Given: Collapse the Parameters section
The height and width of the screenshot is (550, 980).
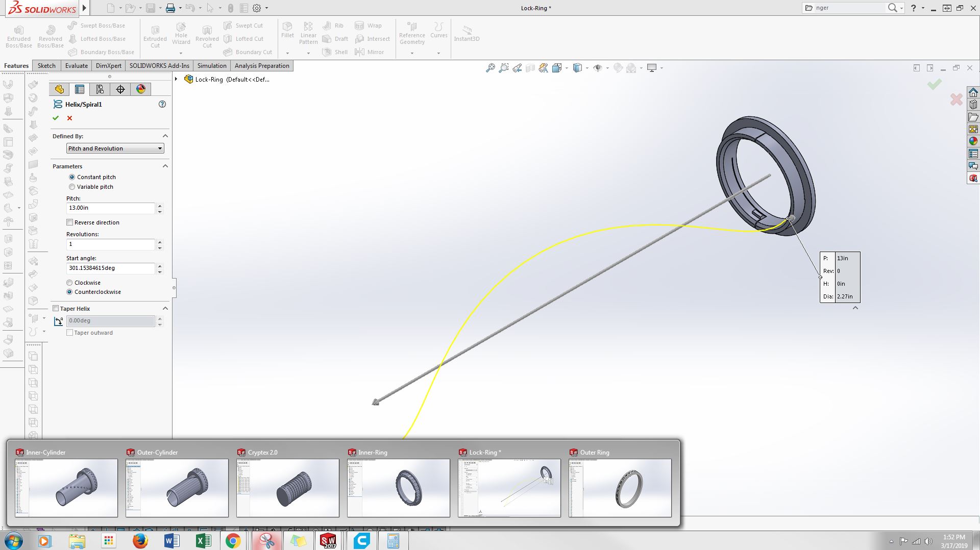Looking at the screenshot, I should tap(165, 166).
